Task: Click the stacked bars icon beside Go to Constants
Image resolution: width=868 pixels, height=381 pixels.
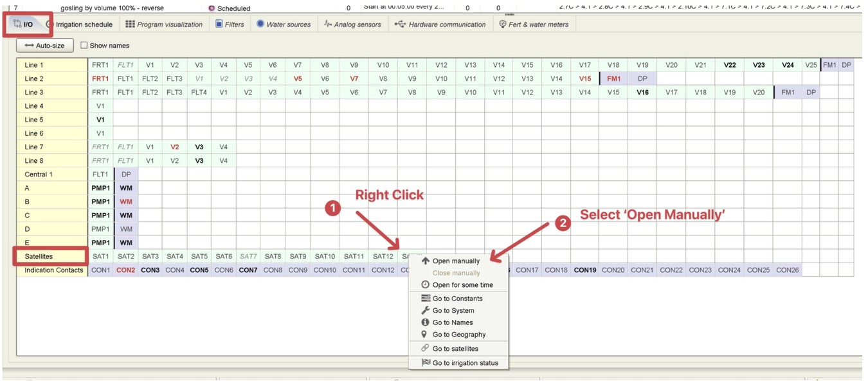Action: 425,299
